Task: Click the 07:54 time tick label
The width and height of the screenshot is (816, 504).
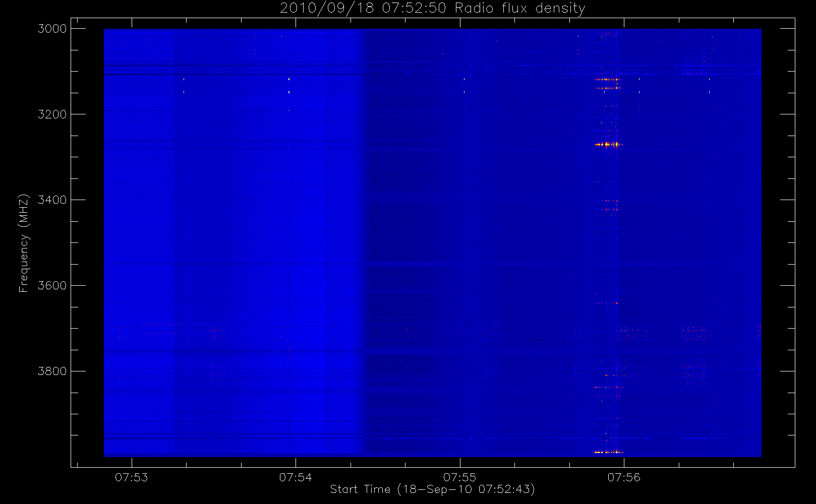Action: (296, 477)
